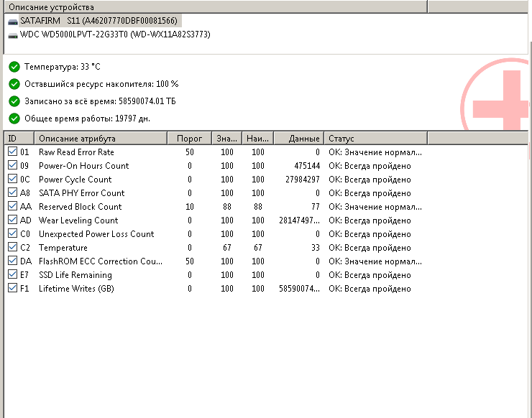Click status text of Reserved Block Count row
Viewport: 532px width, 418px height.
tap(375, 207)
